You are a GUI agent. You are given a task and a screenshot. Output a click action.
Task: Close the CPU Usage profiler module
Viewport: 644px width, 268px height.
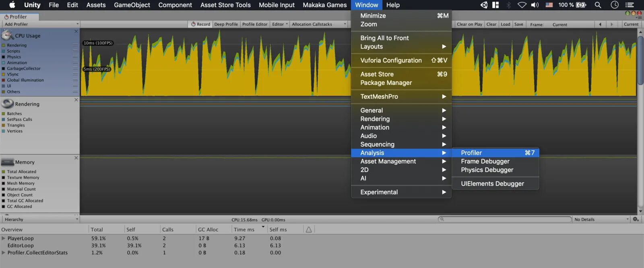coord(76,31)
